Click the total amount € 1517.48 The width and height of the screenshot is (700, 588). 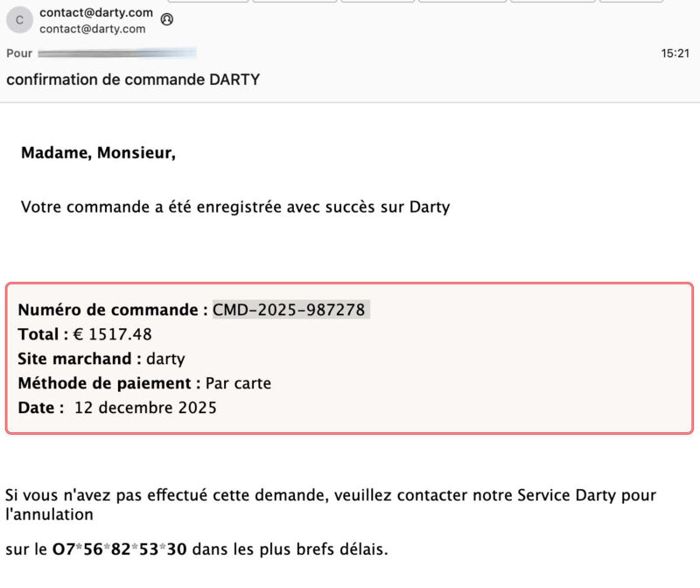(x=113, y=334)
